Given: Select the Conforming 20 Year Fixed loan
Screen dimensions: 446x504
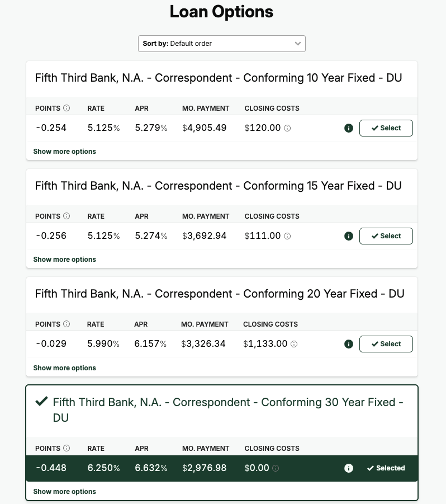Looking at the screenshot, I should 386,344.
